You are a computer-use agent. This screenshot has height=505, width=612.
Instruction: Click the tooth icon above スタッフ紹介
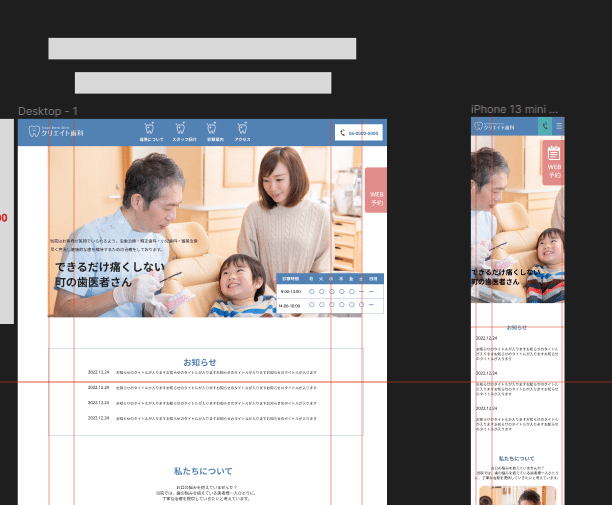pos(180,128)
